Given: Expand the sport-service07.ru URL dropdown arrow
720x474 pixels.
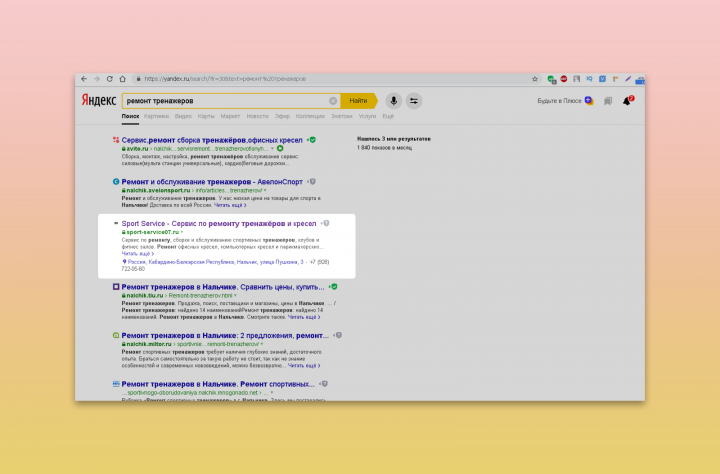Looking at the screenshot, I should [x=182, y=232].
